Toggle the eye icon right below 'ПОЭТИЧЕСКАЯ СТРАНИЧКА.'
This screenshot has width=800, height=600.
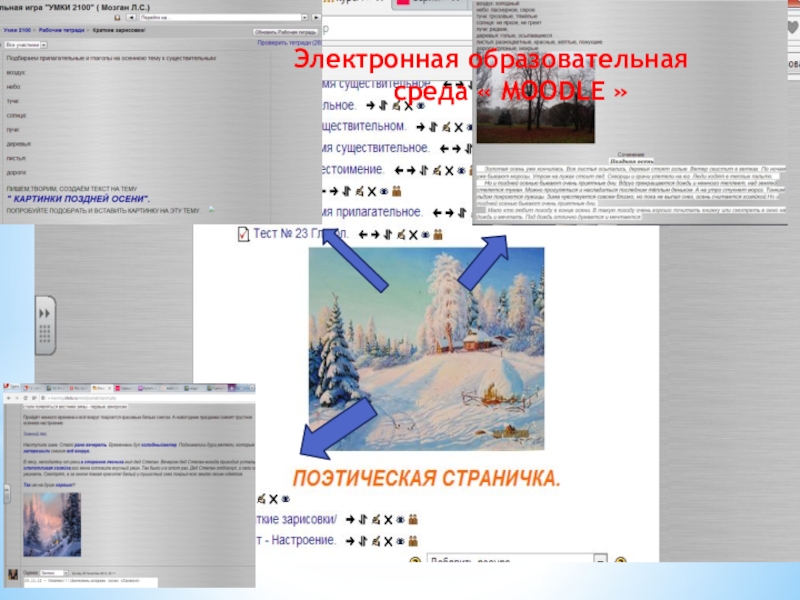click(286, 499)
